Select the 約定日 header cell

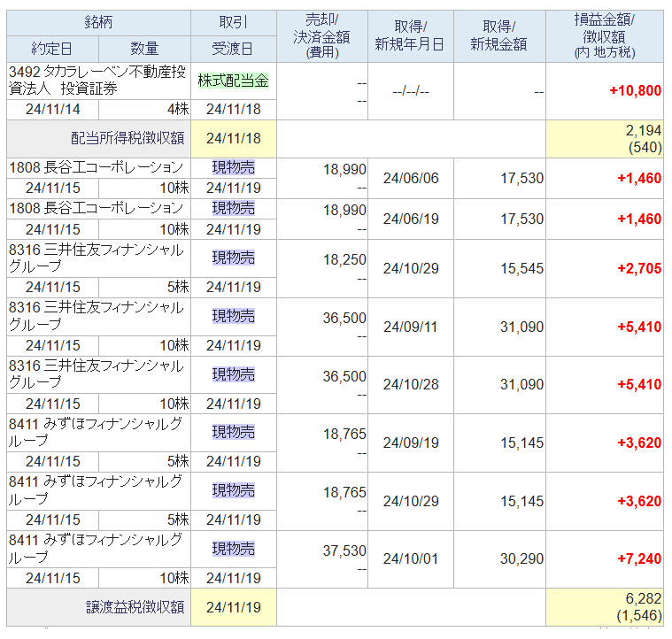point(52,49)
